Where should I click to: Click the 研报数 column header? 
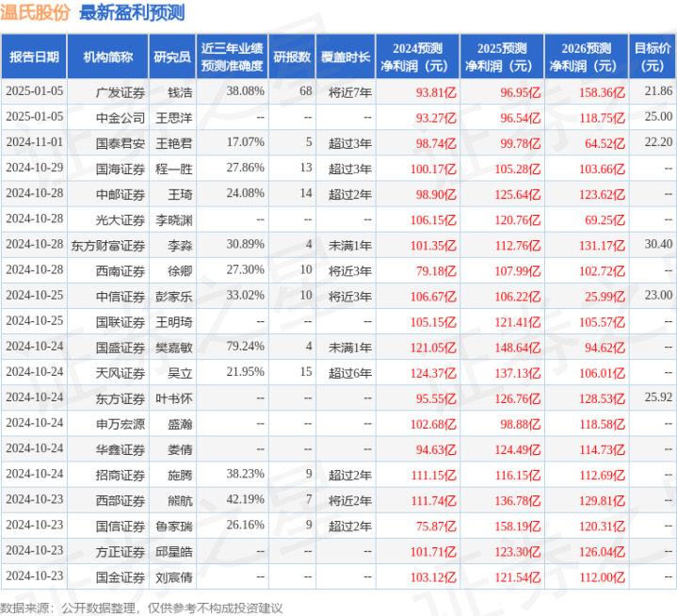pyautogui.click(x=292, y=57)
